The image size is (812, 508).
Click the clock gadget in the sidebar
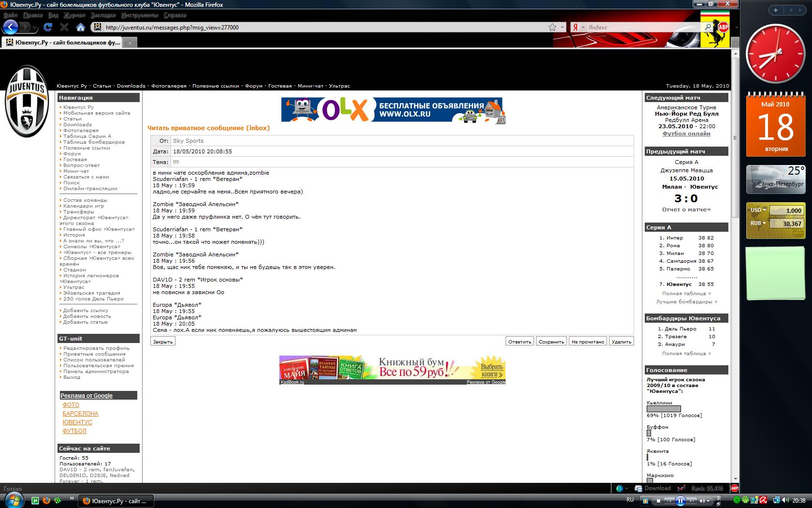pos(775,54)
